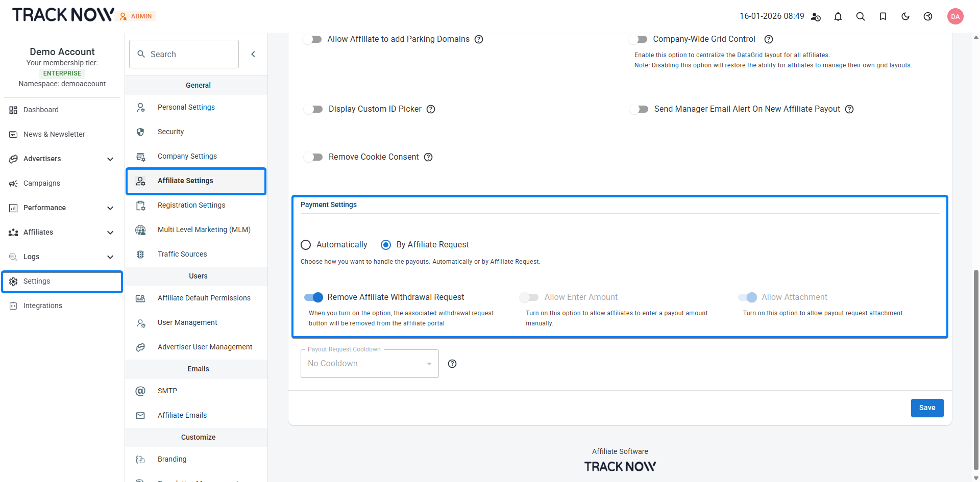Screen dimensions: 980x482
Task: Expand the Advertisers menu chevron
Action: click(x=110, y=159)
